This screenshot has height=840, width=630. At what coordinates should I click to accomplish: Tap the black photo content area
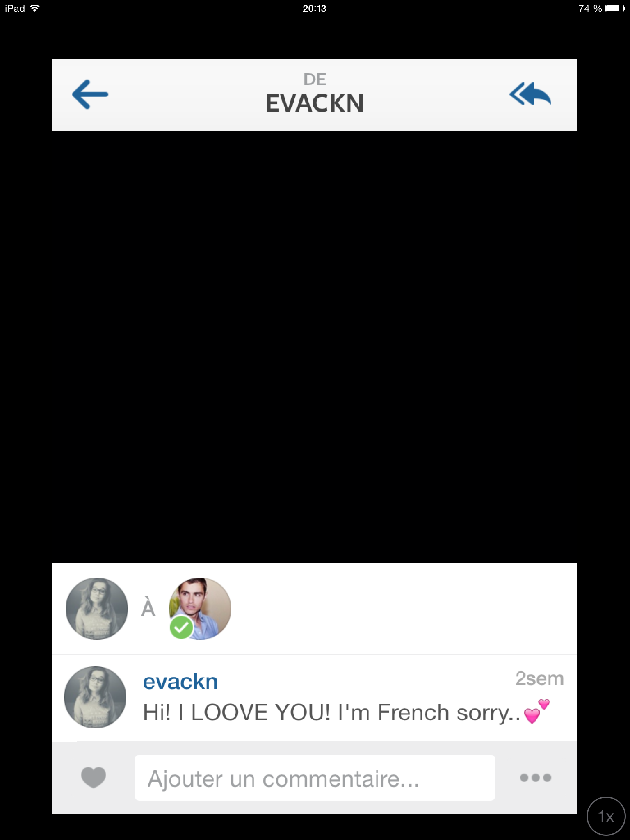[315, 347]
